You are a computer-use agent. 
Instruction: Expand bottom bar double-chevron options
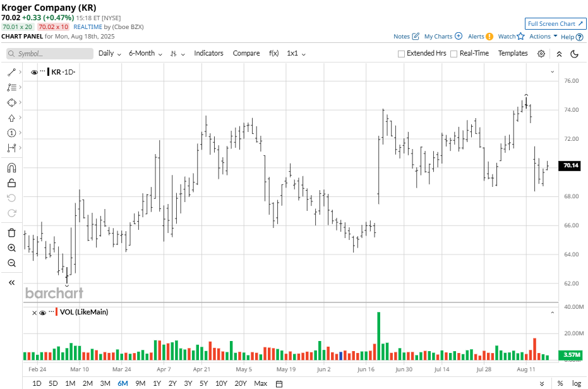click(542, 383)
